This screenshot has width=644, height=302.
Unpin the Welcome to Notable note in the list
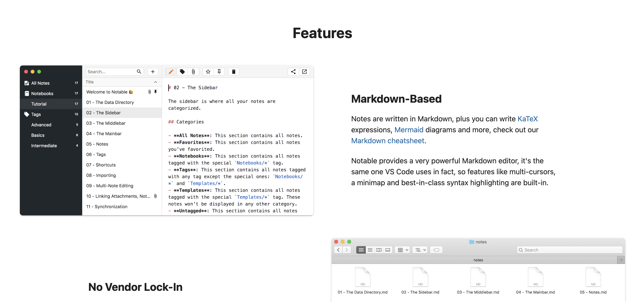(x=155, y=92)
